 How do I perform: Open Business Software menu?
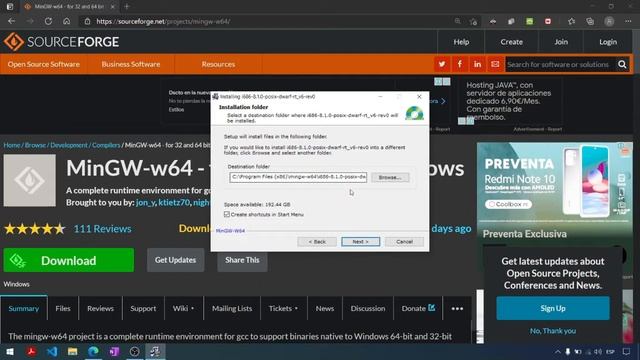point(131,64)
